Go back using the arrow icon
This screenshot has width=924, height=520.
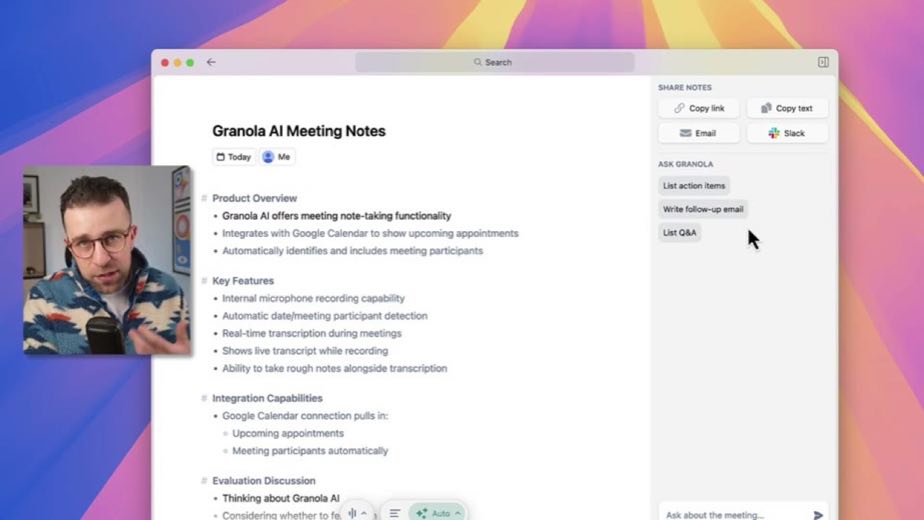pos(211,62)
